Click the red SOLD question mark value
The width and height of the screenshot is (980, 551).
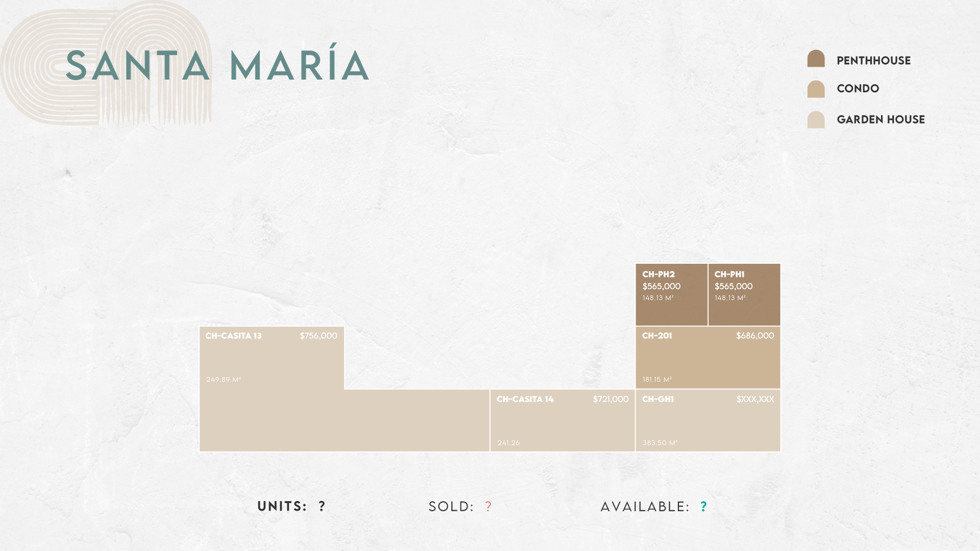tap(488, 507)
